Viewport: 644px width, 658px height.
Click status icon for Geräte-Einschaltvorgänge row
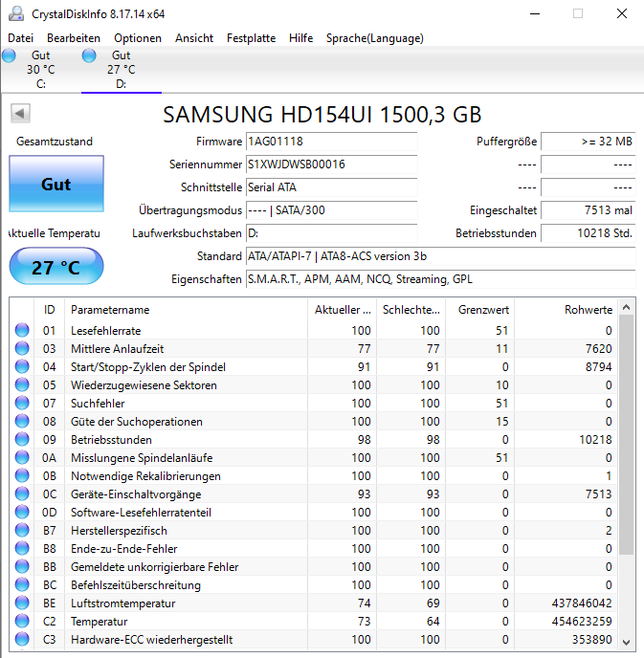(22, 493)
